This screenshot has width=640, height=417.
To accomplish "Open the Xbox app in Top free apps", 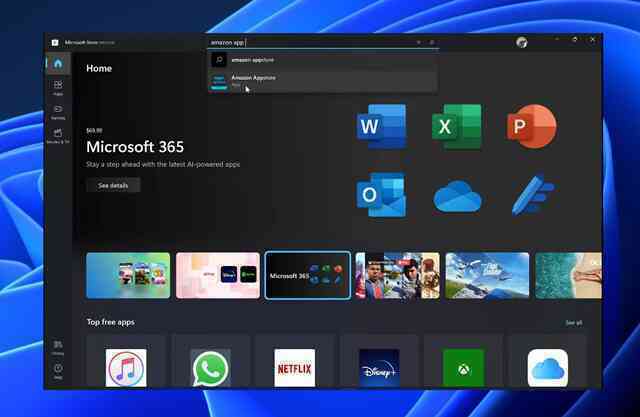I will point(463,368).
